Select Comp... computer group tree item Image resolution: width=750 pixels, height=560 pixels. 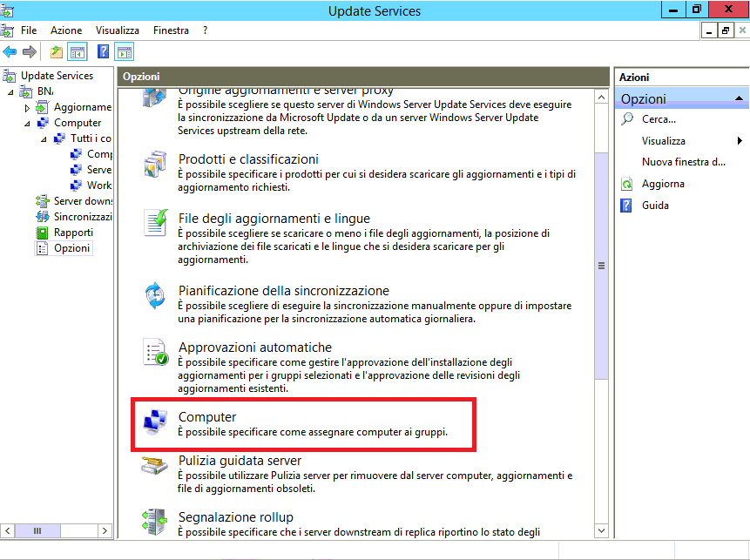click(99, 154)
